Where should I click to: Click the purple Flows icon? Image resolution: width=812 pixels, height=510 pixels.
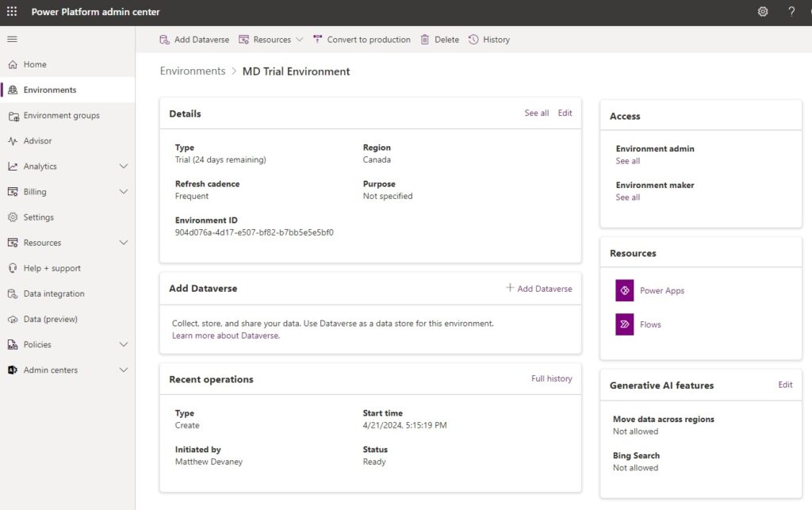click(x=625, y=324)
